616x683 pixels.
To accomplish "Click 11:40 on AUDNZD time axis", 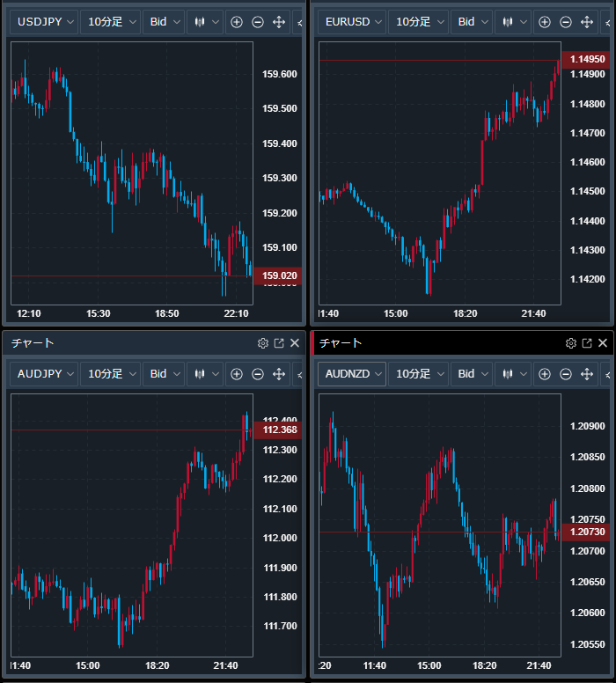I will coord(375,665).
